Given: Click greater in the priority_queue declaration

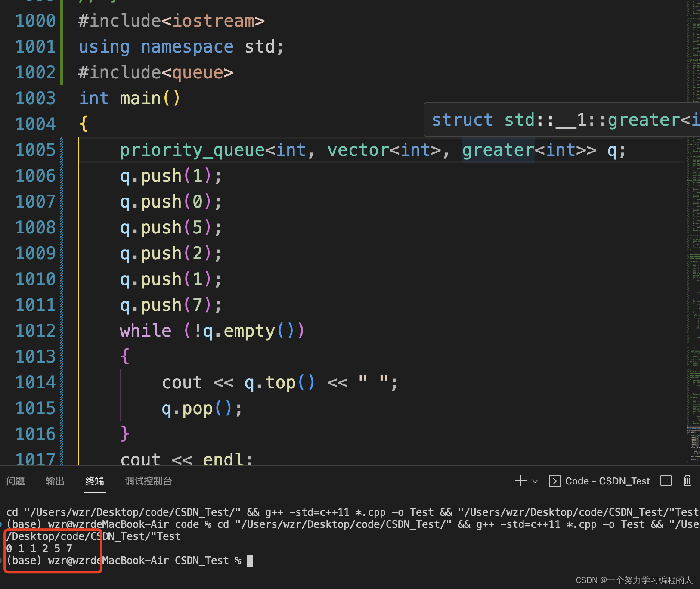Looking at the screenshot, I should pos(498,150).
